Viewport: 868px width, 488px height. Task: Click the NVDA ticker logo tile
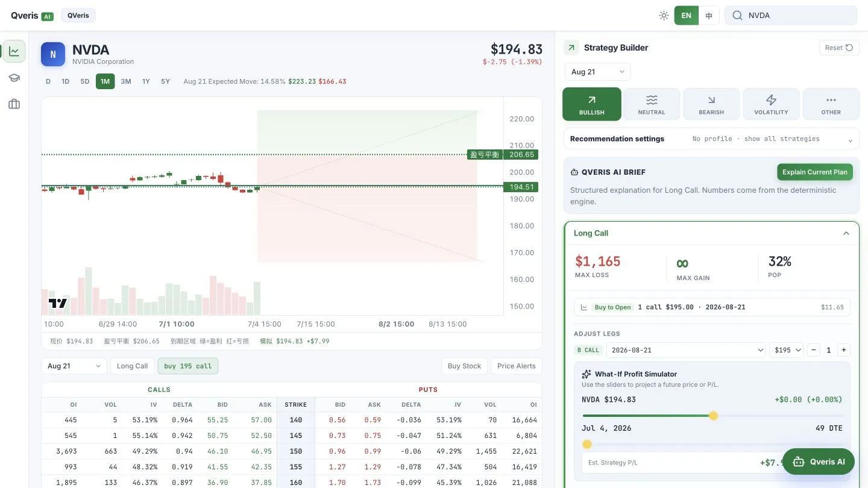tap(53, 54)
